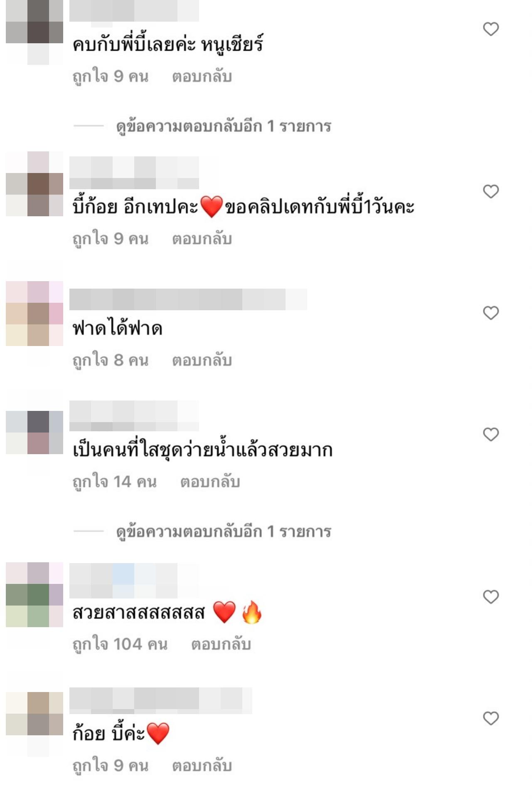The width and height of the screenshot is (532, 801).
Task: Like the 'สวยสาสสสสสสส' comment
Action: click(491, 597)
